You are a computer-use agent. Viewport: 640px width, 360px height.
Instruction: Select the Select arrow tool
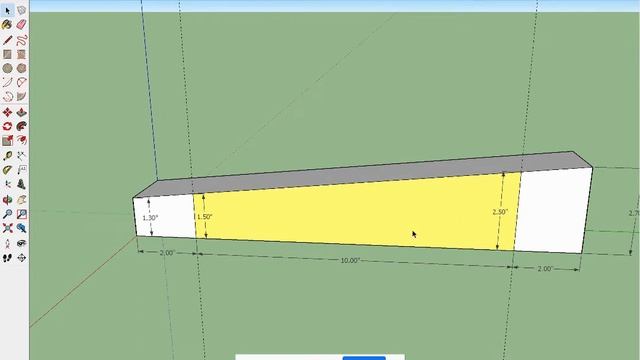[x=7, y=10]
